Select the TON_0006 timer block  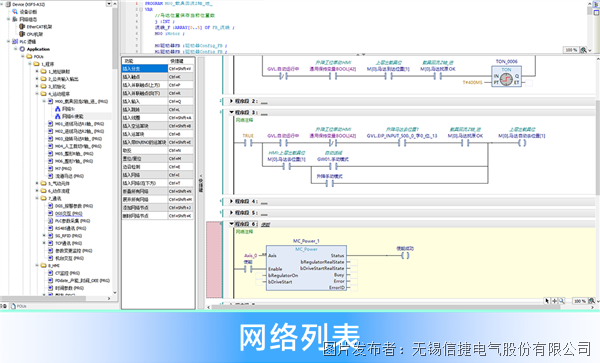pos(506,77)
